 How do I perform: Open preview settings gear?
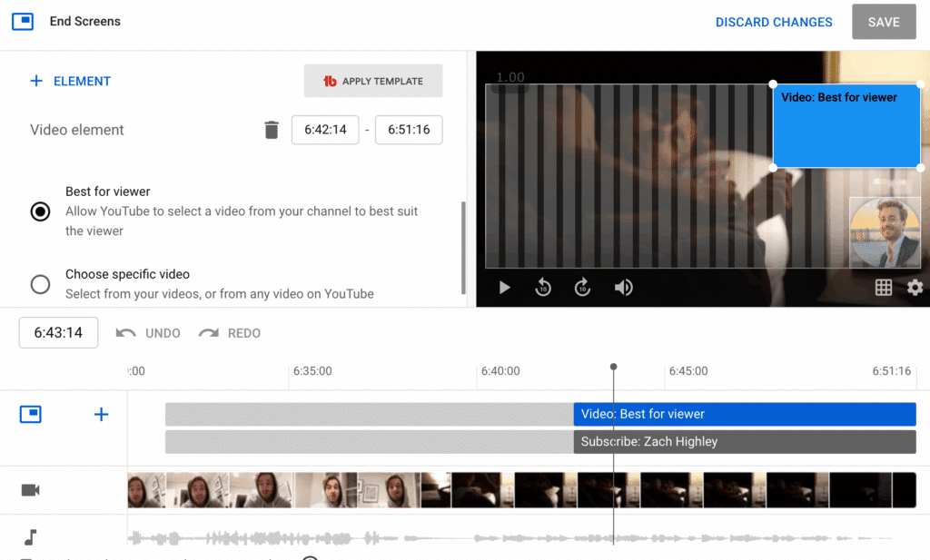click(915, 288)
